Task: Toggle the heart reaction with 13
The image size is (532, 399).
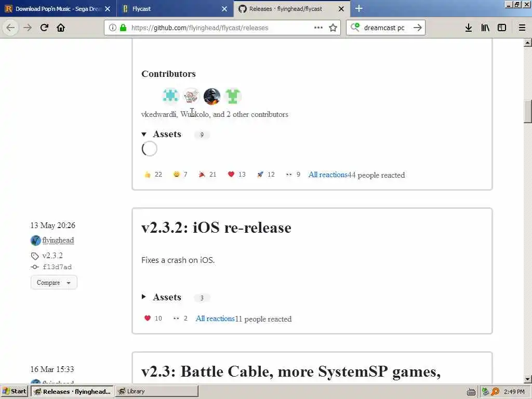Action: [x=236, y=175]
